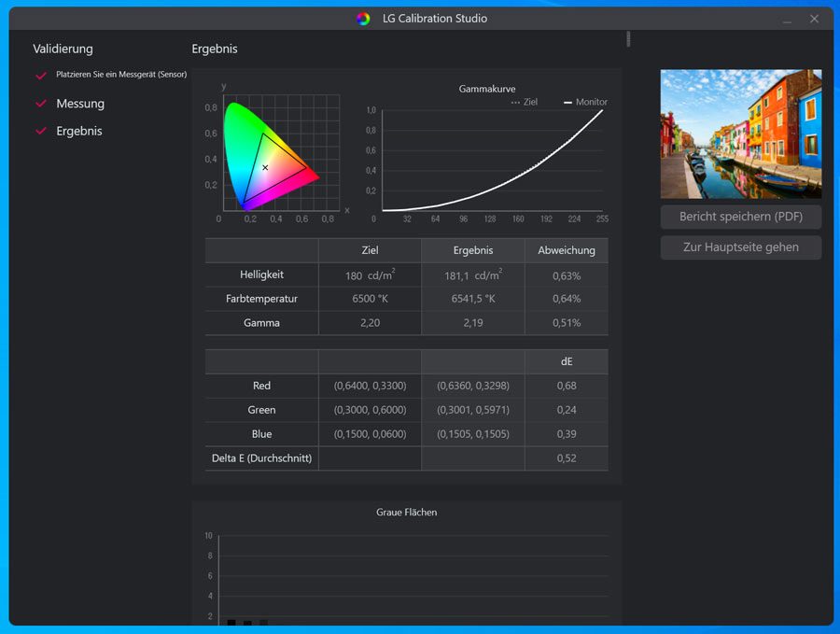
Task: Click the 181,1 cd/m² result value
Action: pyautogui.click(x=473, y=275)
